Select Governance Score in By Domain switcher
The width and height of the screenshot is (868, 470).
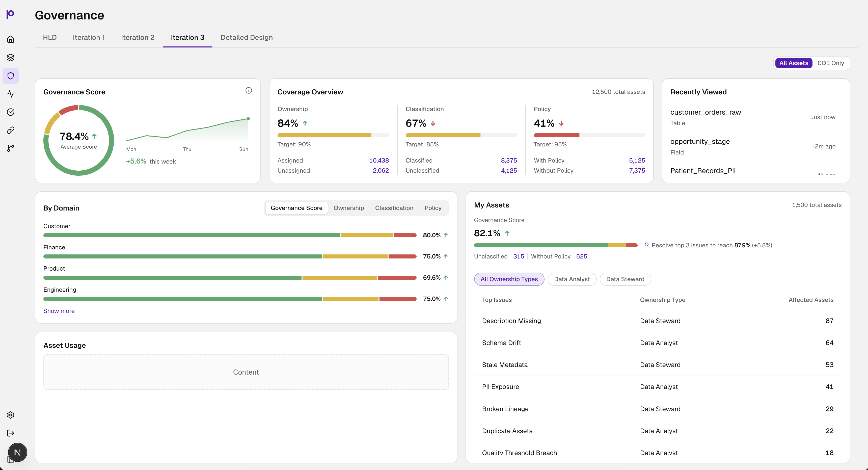coord(296,208)
